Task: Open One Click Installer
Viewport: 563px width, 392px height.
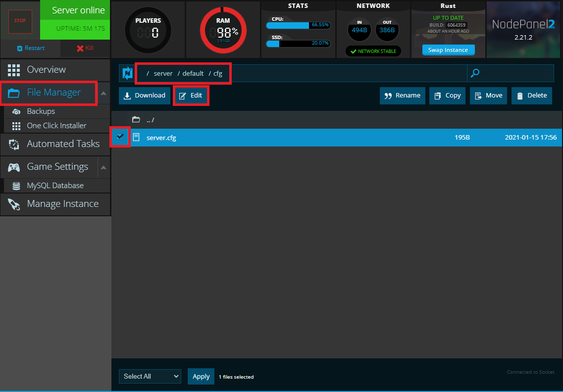Action: click(56, 126)
